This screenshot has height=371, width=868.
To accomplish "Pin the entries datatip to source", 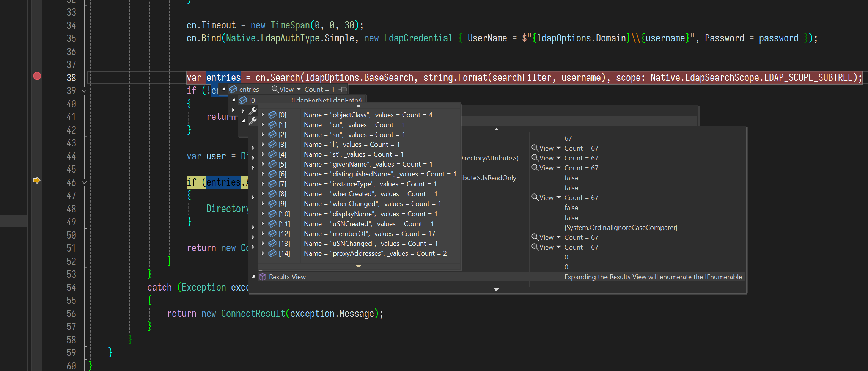I will pyautogui.click(x=343, y=90).
